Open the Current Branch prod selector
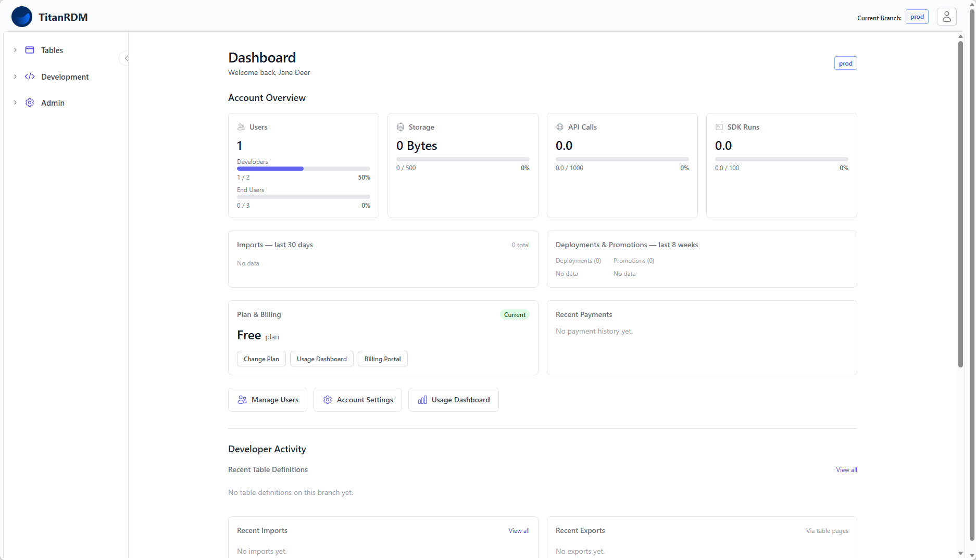 [917, 17]
